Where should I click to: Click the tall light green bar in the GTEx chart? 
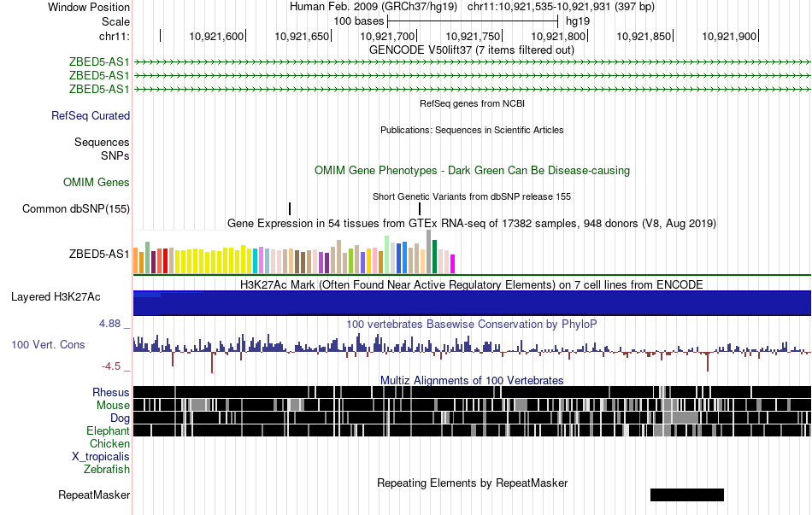pyautogui.click(x=387, y=255)
